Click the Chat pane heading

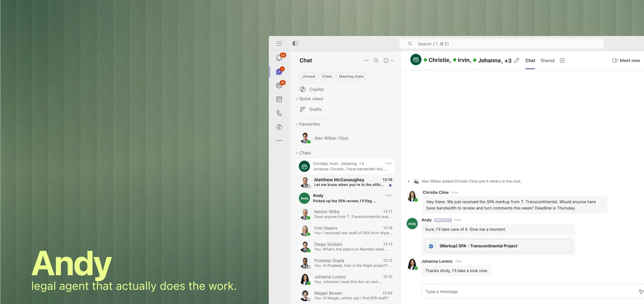(306, 60)
